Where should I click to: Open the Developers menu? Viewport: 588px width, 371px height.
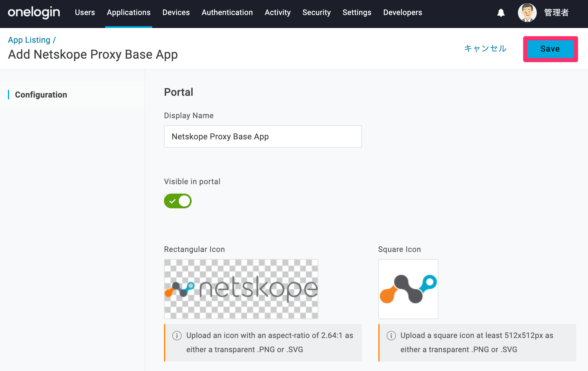pyautogui.click(x=403, y=13)
